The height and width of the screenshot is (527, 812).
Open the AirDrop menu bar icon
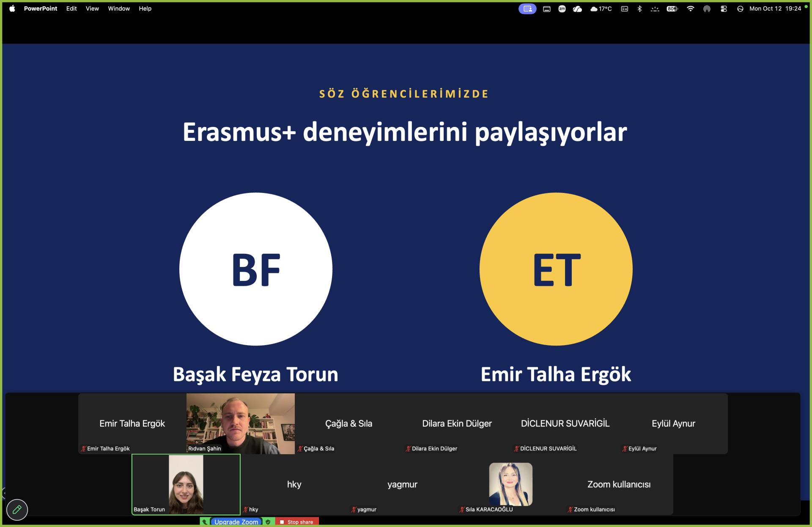pos(707,8)
